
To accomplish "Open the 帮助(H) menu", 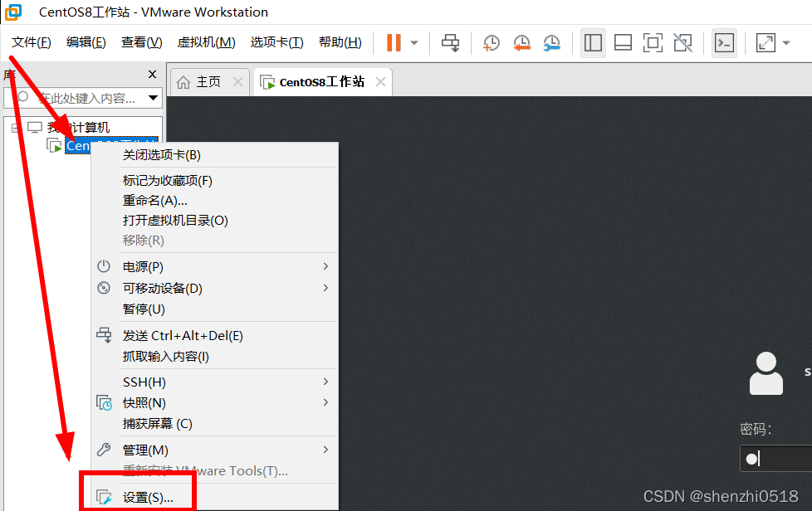I will click(340, 42).
